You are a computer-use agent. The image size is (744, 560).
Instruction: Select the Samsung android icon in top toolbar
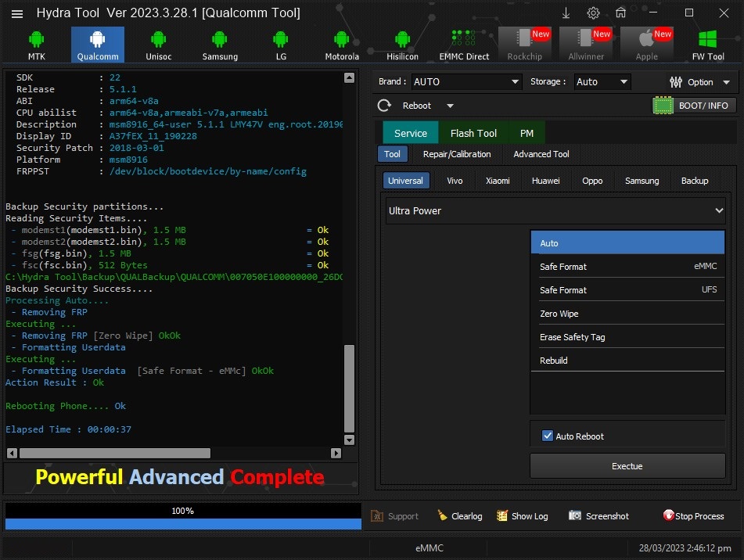220,39
